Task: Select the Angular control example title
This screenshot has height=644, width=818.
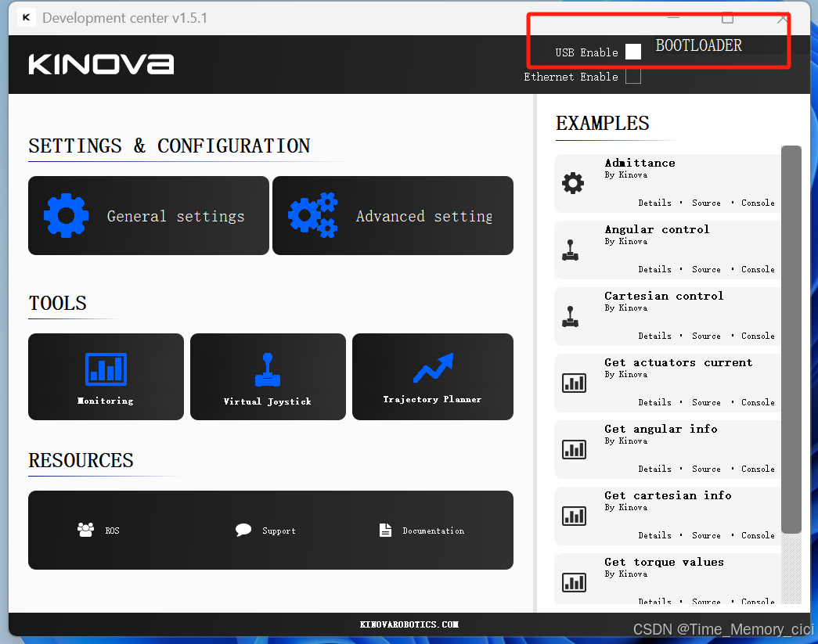Action: pyautogui.click(x=657, y=229)
